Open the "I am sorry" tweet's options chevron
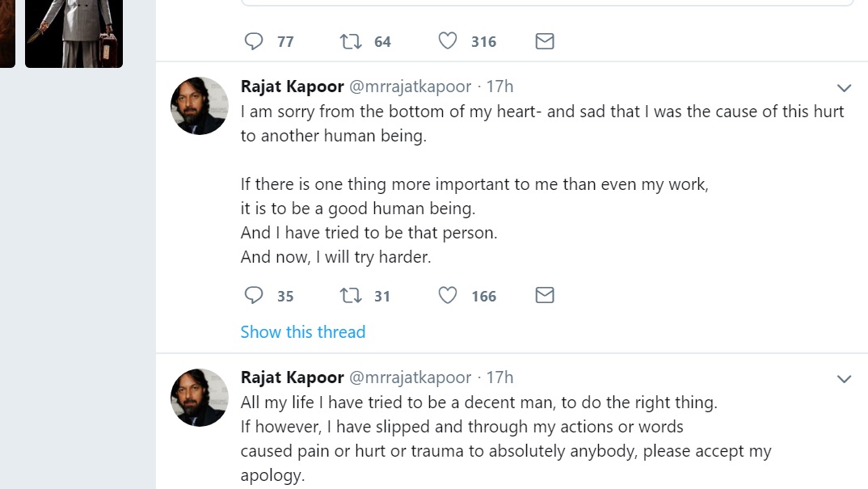 [844, 88]
